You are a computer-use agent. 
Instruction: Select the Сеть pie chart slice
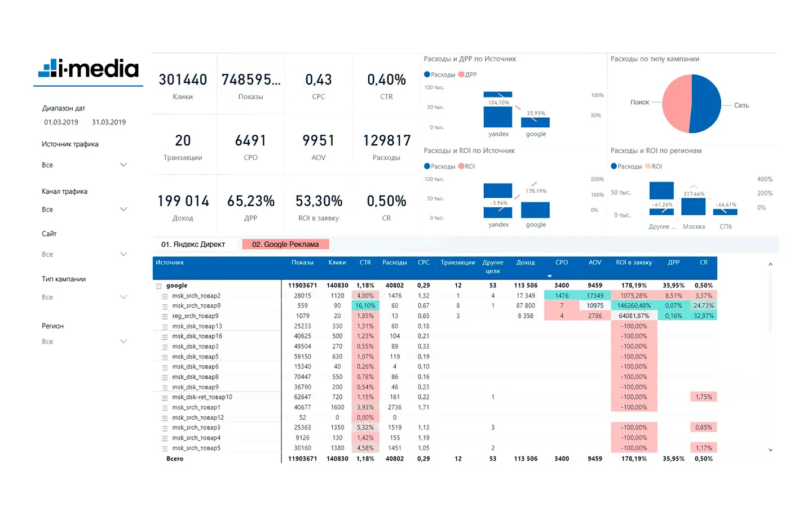pos(707,104)
